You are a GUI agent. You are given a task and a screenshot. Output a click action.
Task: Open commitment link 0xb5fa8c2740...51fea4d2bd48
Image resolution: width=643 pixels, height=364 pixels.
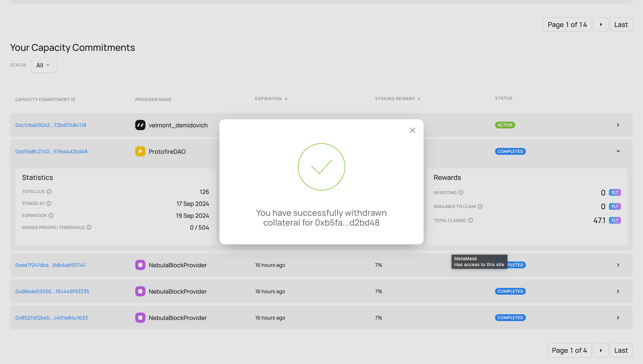pos(51,151)
